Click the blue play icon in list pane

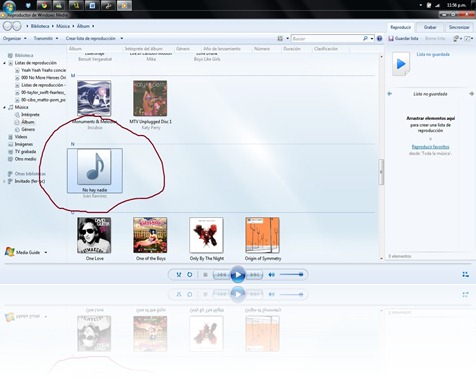point(401,64)
